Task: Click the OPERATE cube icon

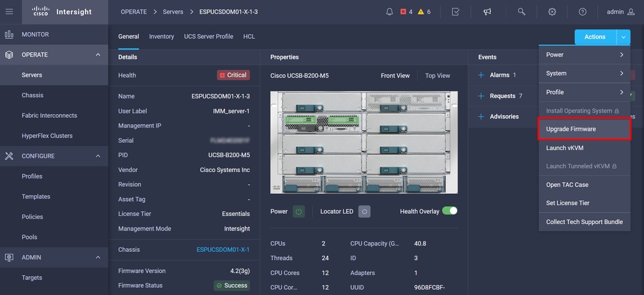Action: point(9,55)
